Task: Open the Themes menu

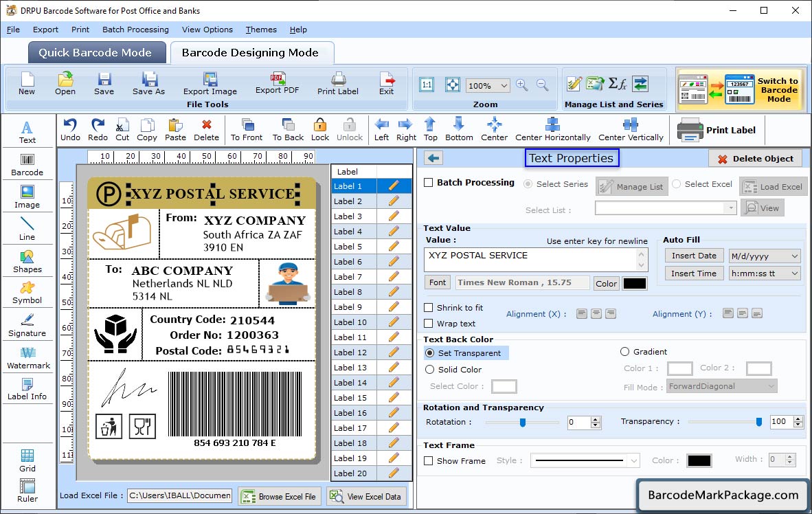Action: point(261,30)
